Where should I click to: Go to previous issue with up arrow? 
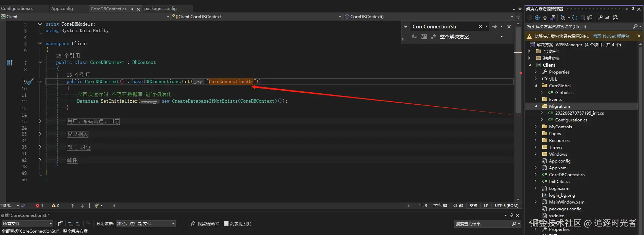(72, 206)
